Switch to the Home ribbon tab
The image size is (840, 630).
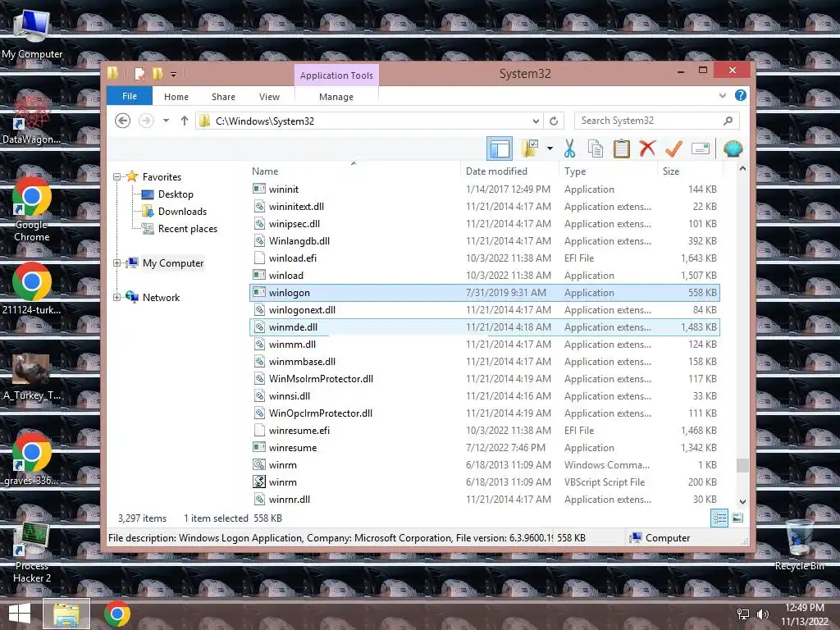pyautogui.click(x=176, y=97)
